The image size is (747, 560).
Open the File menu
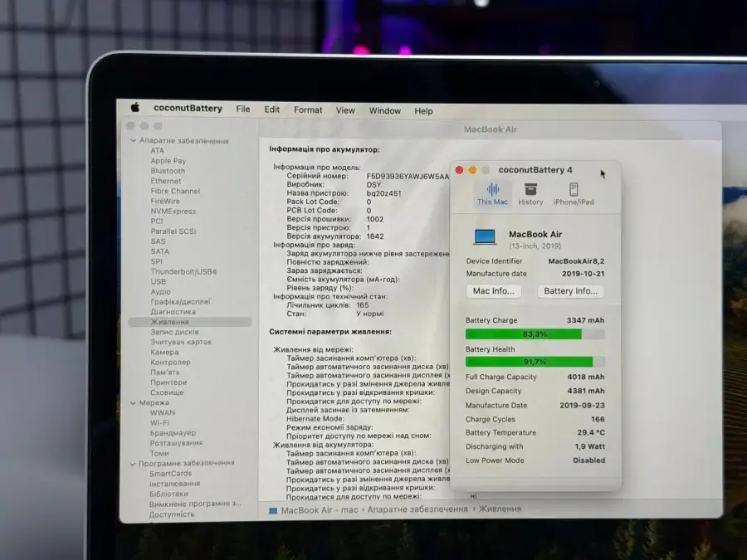243,109
